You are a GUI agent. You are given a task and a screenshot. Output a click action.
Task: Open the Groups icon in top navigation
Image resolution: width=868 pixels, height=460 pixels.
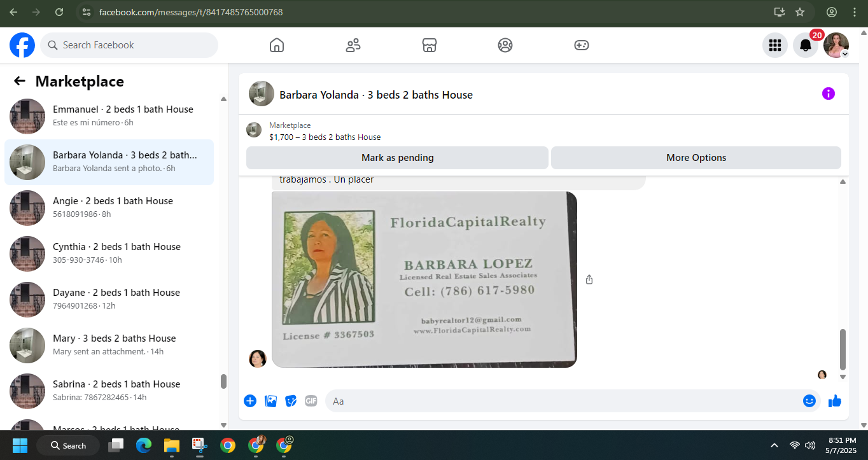(x=505, y=45)
